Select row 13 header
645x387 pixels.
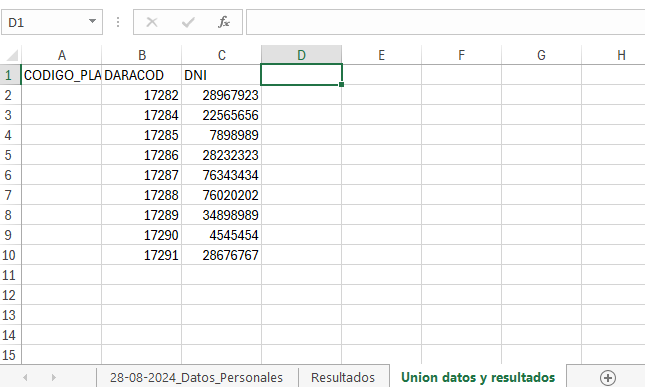(x=10, y=315)
